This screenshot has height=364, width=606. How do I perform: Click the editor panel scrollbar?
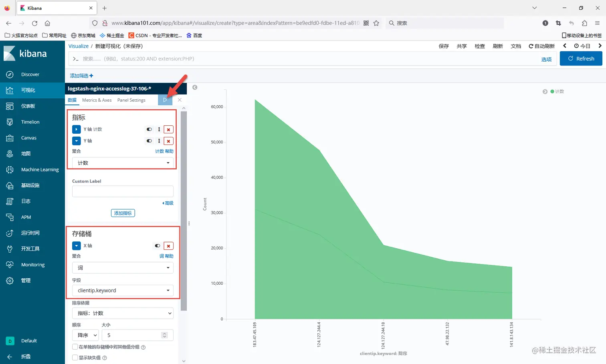click(x=184, y=210)
